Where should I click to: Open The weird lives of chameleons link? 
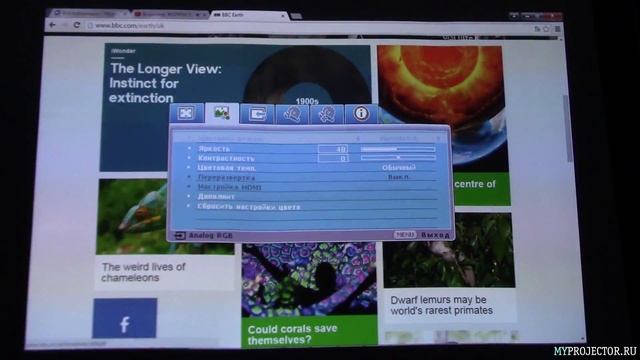143,272
